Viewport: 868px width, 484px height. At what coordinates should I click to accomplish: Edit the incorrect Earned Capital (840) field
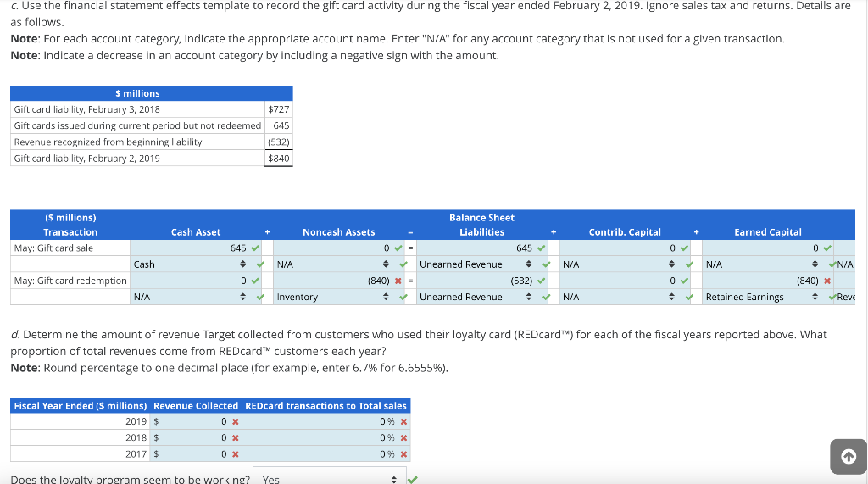(x=762, y=281)
